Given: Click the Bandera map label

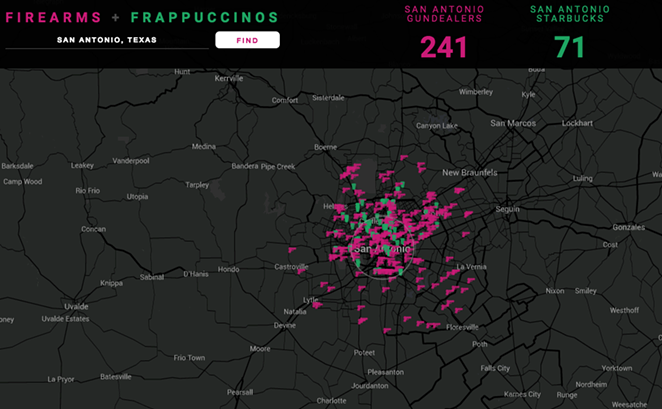Looking at the screenshot, I should [245, 166].
